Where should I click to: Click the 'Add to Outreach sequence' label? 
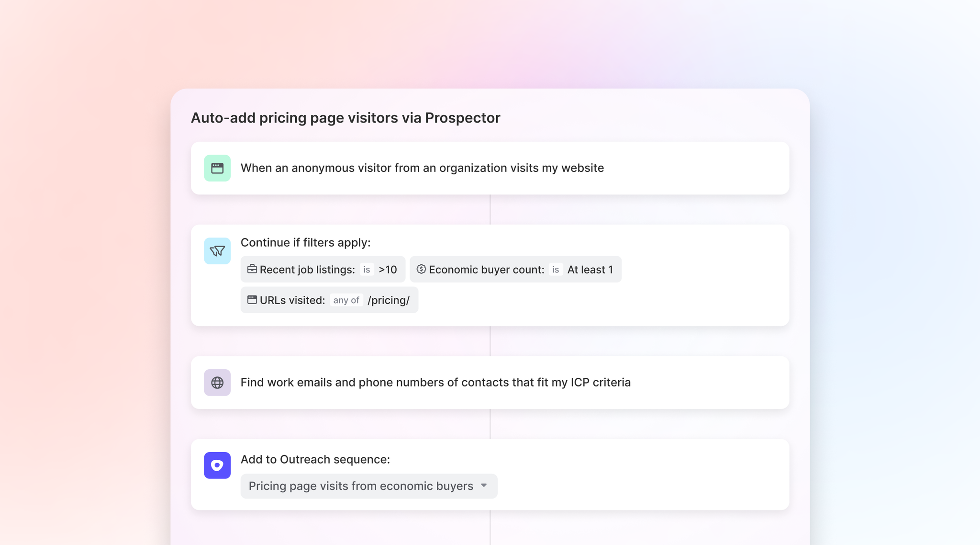click(315, 459)
